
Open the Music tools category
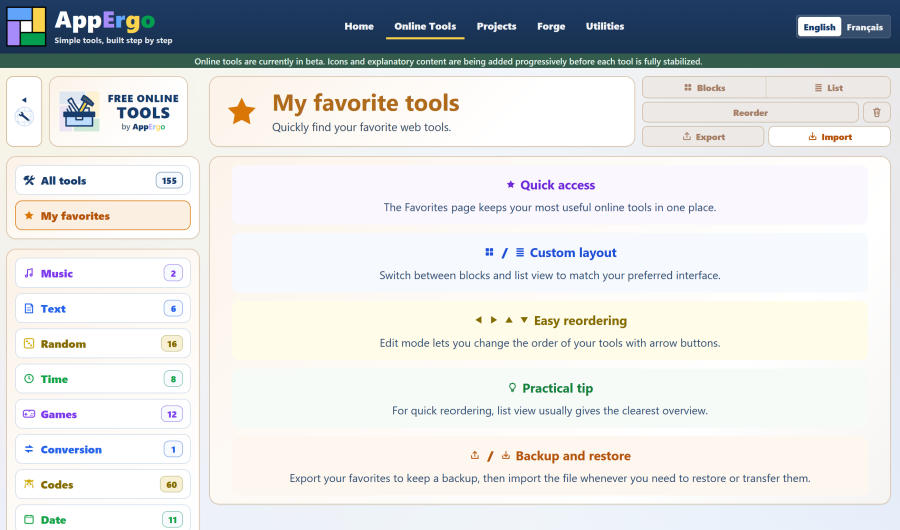103,273
